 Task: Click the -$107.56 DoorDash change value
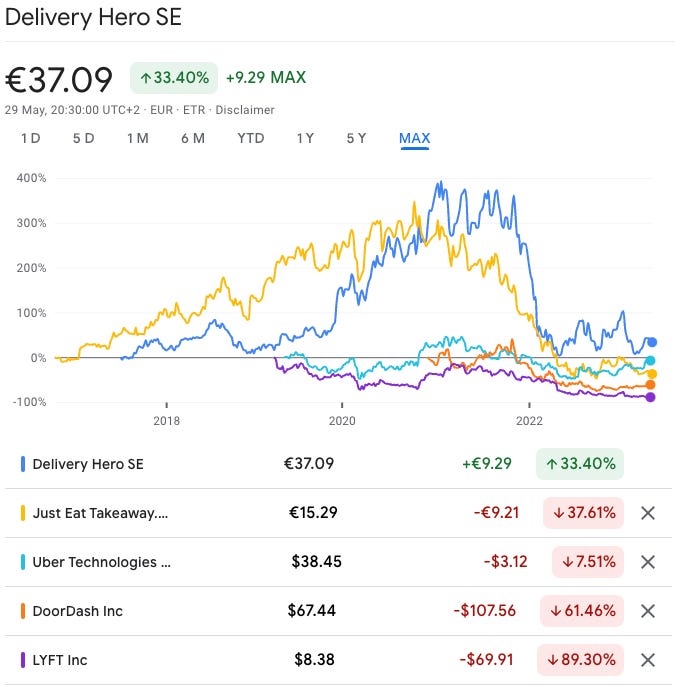tap(484, 611)
